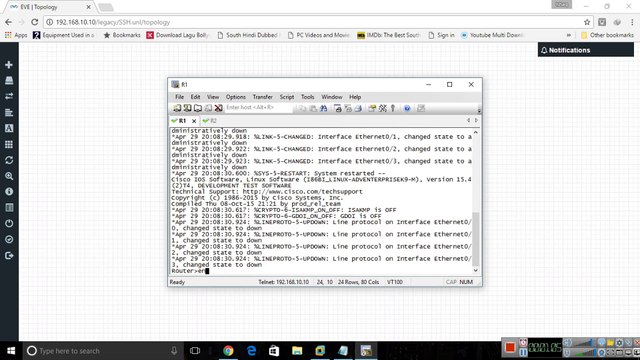Click the Copy toolbar icon in SecureCRT
640x360 pixels.
[x=302, y=108]
